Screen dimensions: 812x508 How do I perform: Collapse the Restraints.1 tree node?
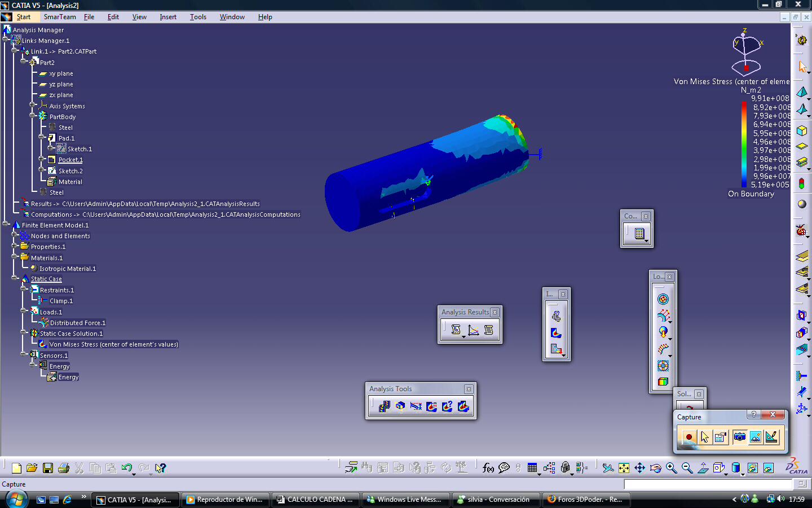(x=23, y=290)
